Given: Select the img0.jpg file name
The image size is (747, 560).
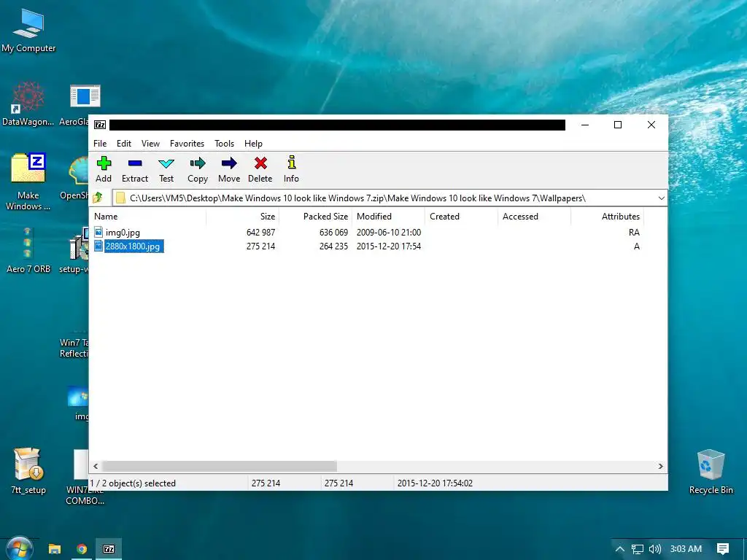Looking at the screenshot, I should click(x=123, y=233).
